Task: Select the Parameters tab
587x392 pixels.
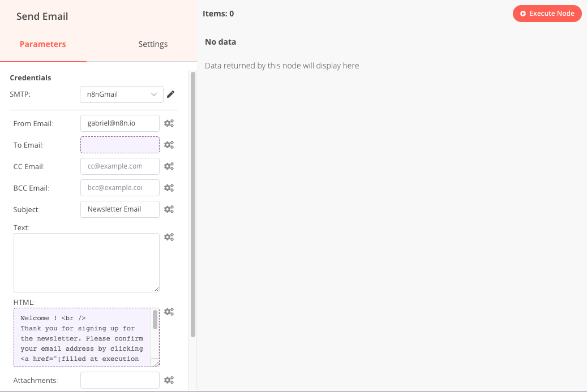Action: click(43, 44)
